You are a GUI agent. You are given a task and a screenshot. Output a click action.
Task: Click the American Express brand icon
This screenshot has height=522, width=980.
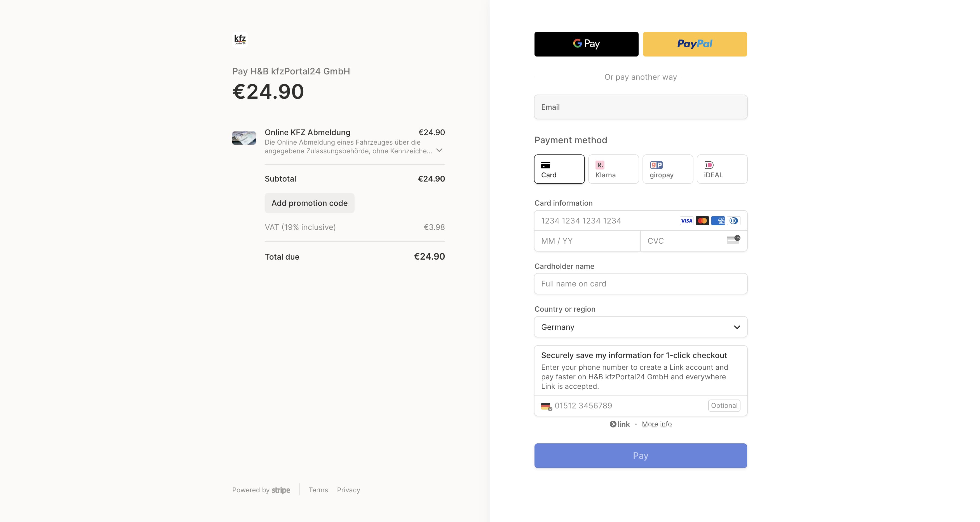(718, 221)
